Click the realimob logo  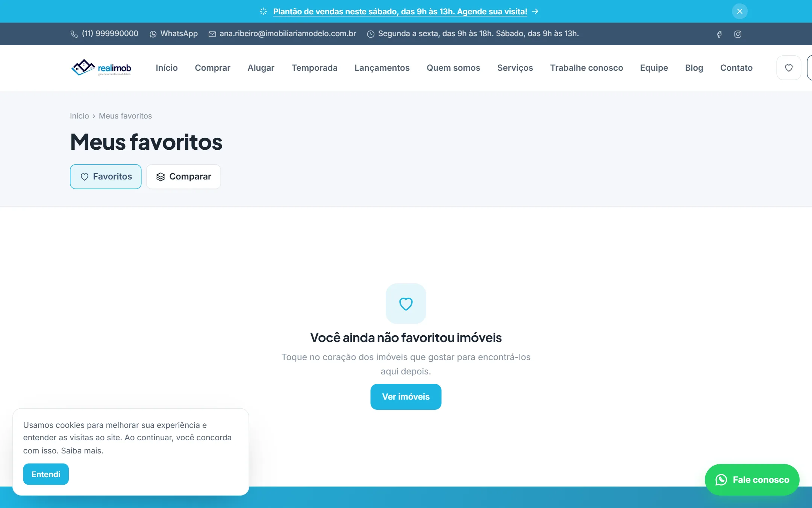coord(101,68)
